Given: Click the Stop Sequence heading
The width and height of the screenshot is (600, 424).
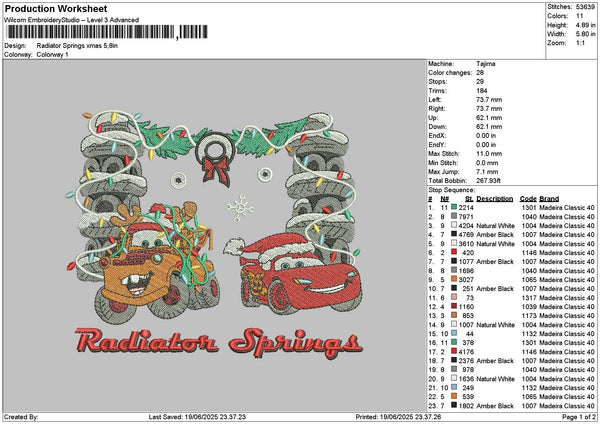Looking at the screenshot, I should point(452,190).
